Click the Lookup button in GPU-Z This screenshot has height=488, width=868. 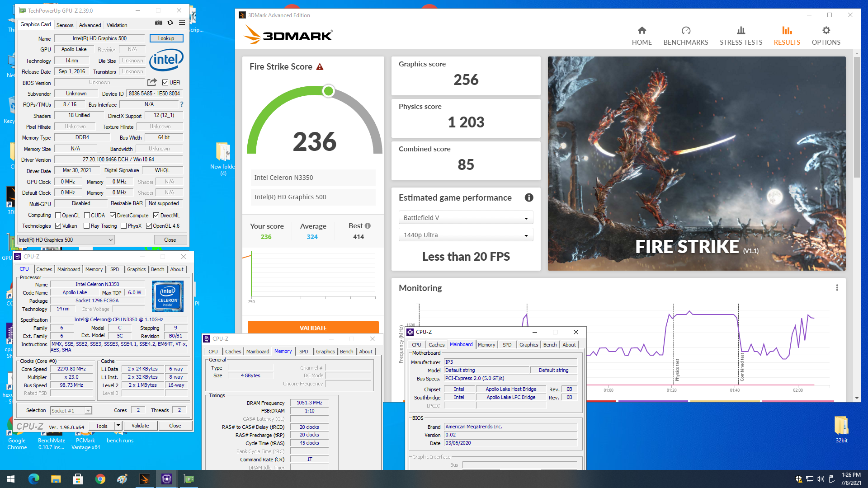pos(166,38)
